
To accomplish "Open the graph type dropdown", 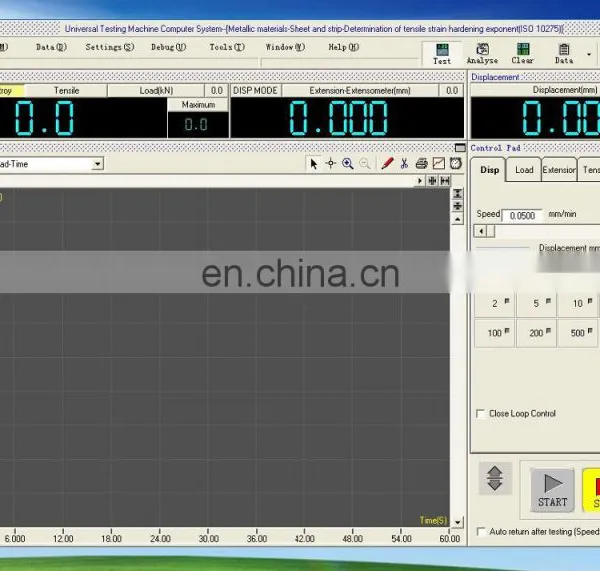I will click(98, 164).
